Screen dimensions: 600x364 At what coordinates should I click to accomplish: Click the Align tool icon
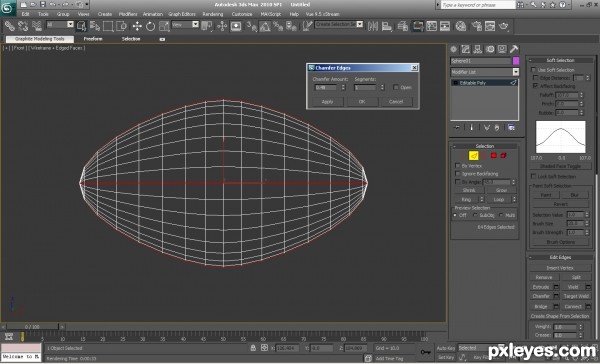click(387, 26)
